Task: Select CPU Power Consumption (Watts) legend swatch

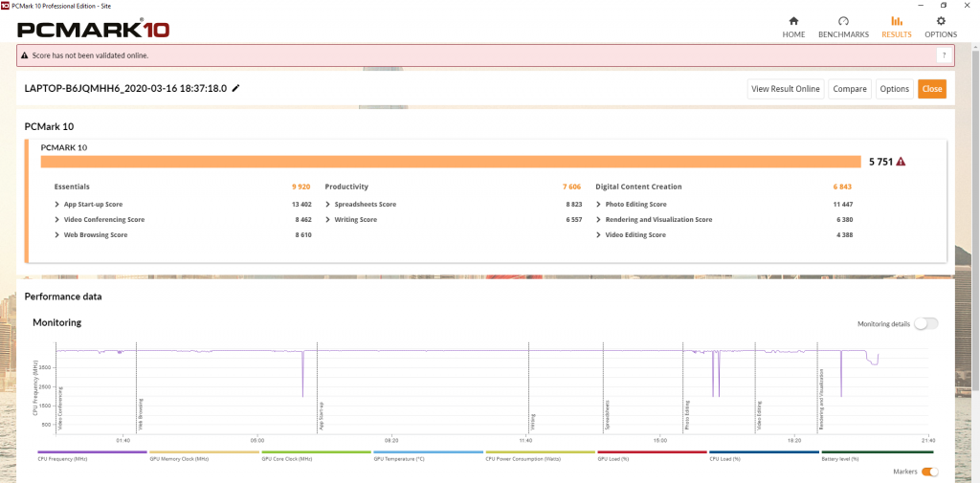Action: pyautogui.click(x=540, y=451)
